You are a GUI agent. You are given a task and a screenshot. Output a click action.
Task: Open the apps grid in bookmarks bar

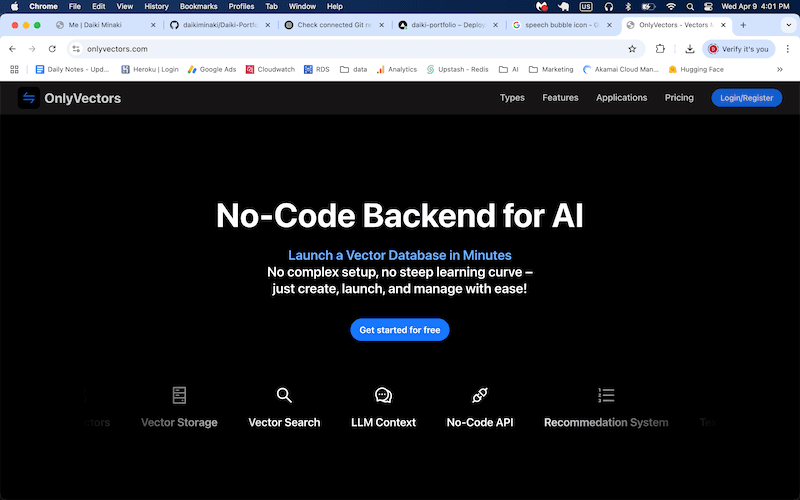[14, 69]
